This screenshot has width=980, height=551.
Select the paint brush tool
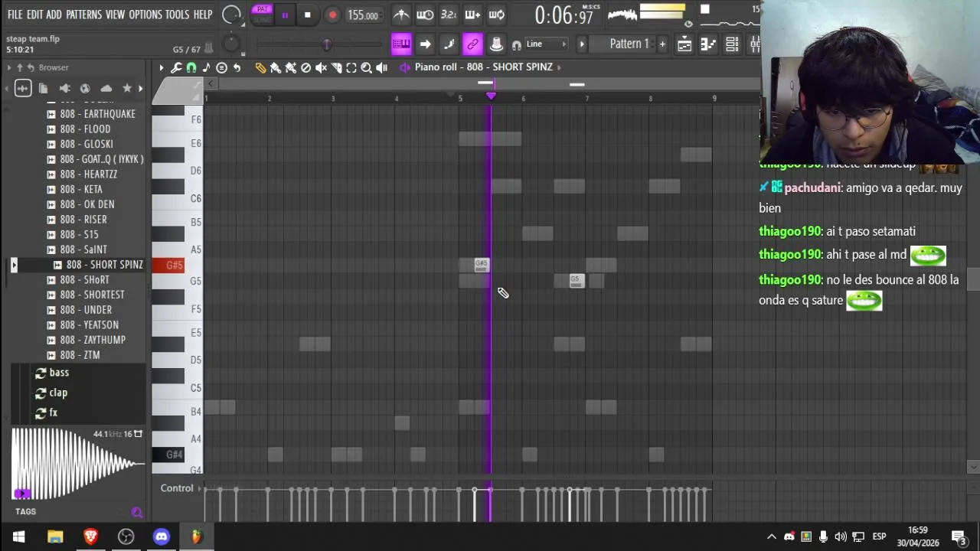click(276, 68)
